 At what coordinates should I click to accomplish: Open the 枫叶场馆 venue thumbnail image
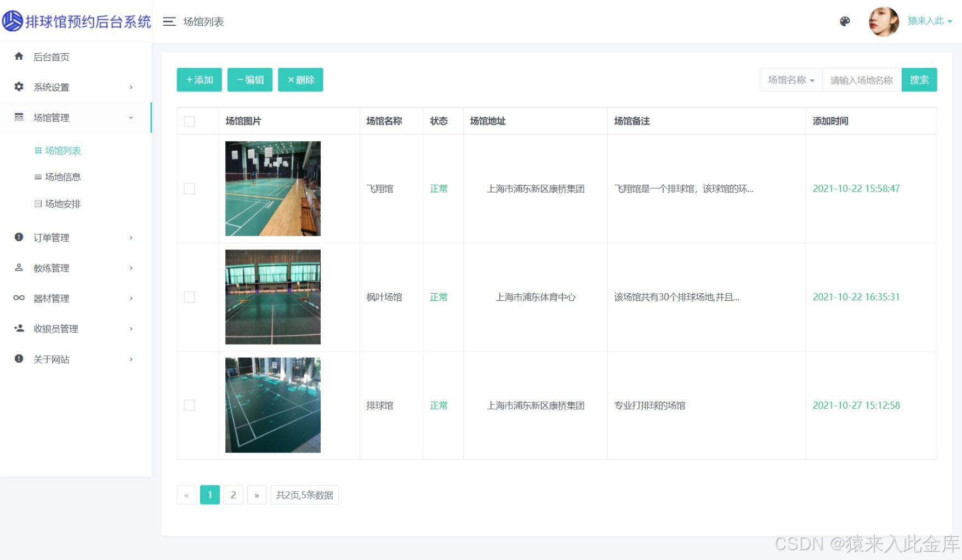(273, 297)
